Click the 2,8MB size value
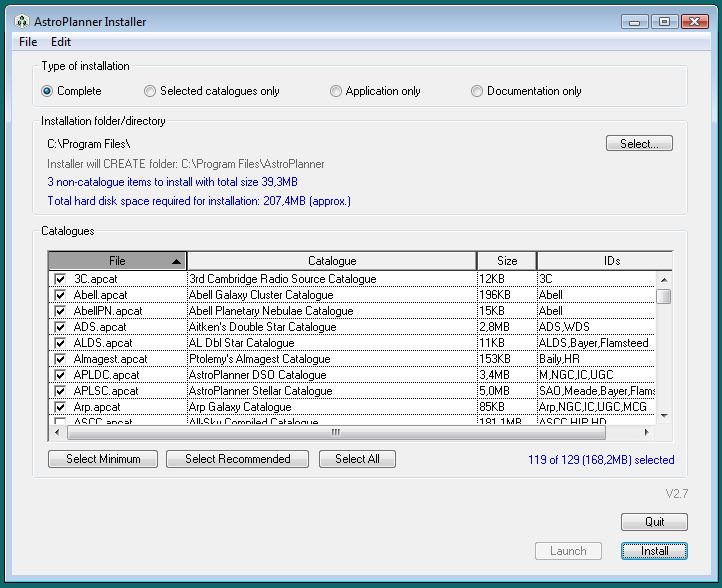 494,327
